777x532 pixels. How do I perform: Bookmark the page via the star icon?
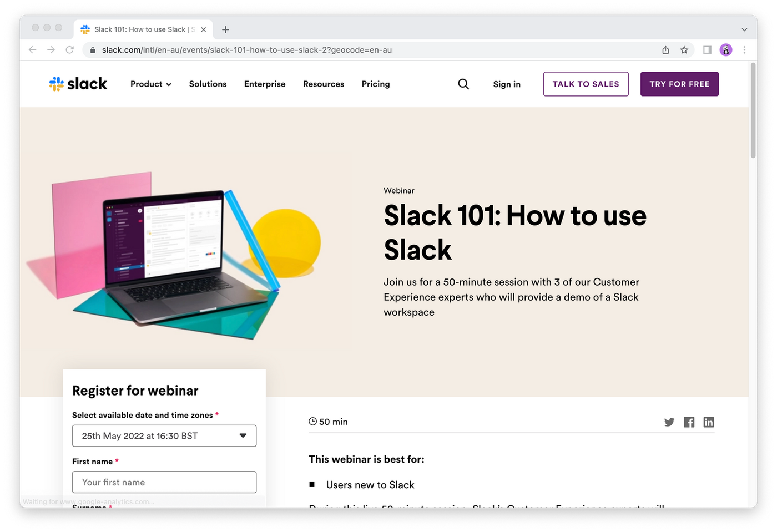tap(684, 49)
